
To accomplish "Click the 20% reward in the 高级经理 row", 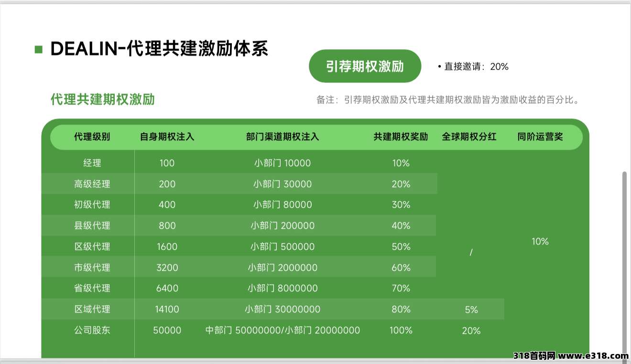I will [401, 184].
